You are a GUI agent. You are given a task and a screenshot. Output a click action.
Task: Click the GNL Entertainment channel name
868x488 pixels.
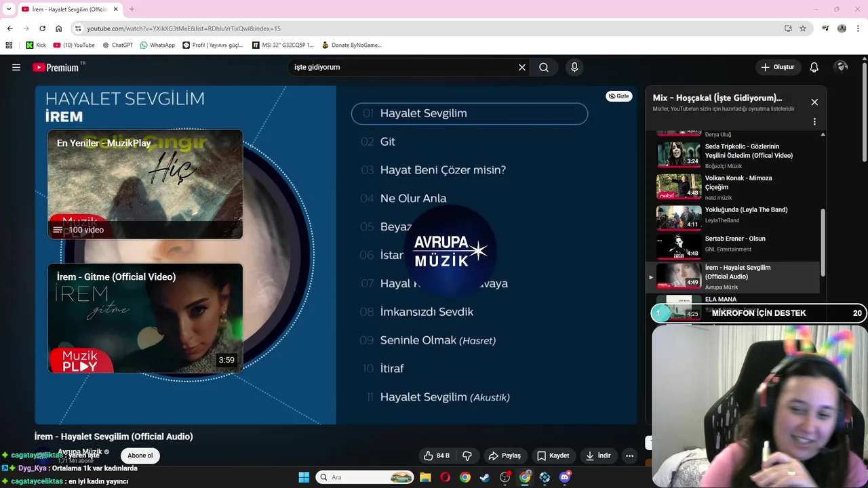728,249
